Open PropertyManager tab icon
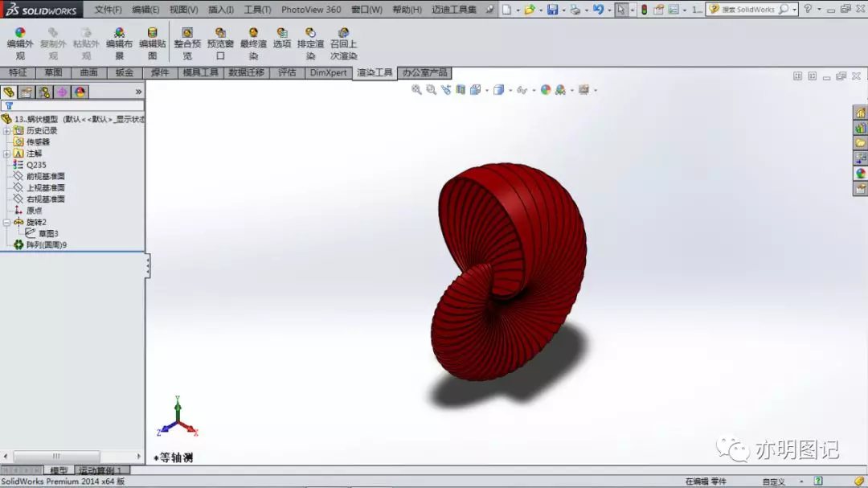This screenshot has height=488, width=868. click(27, 92)
